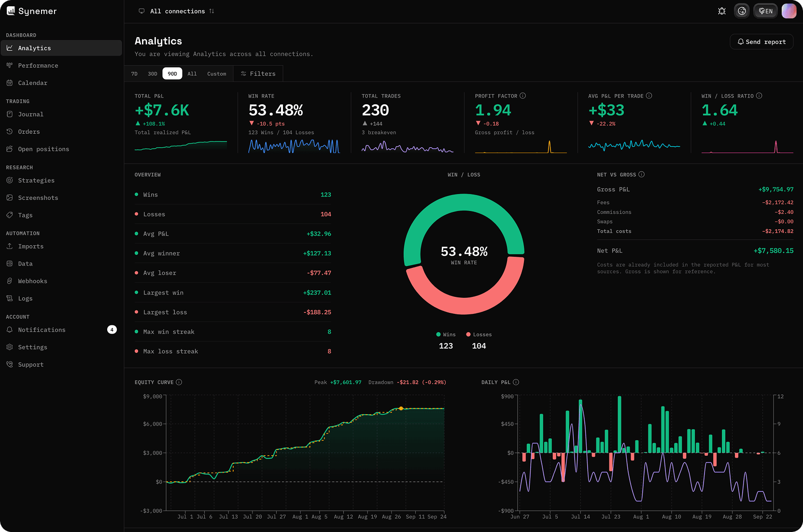This screenshot has height=532, width=803.
Task: Select the Custom time range
Action: 217,74
